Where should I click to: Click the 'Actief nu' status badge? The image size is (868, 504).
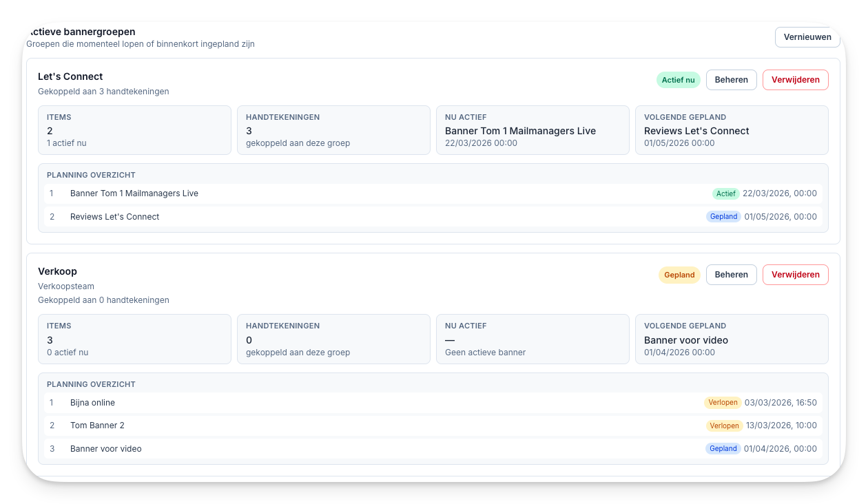[x=678, y=80]
